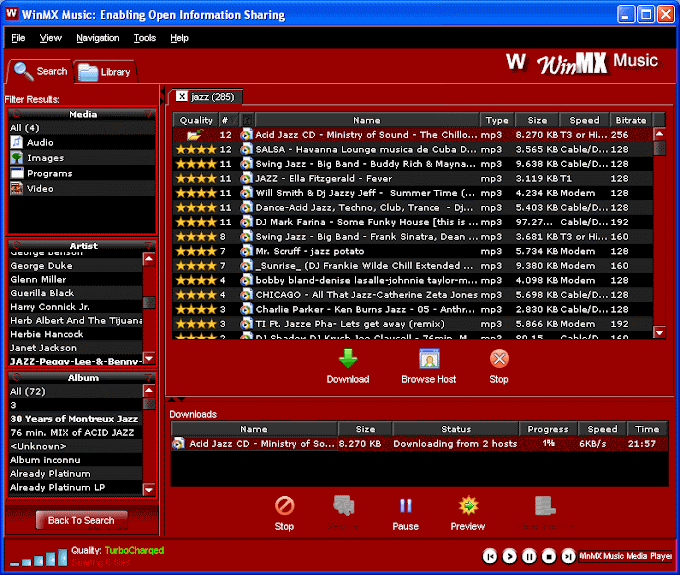Stop the search with the red X icon

click(499, 359)
